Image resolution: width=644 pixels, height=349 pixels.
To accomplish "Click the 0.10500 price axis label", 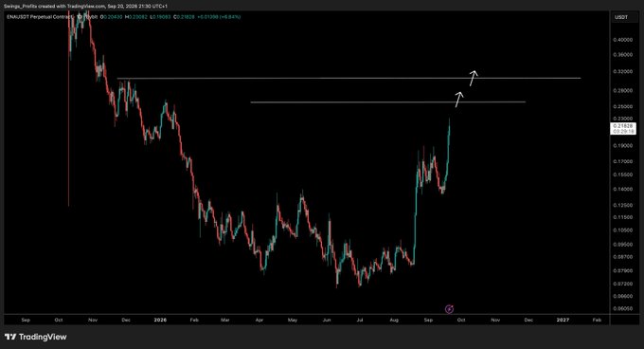I will point(622,230).
